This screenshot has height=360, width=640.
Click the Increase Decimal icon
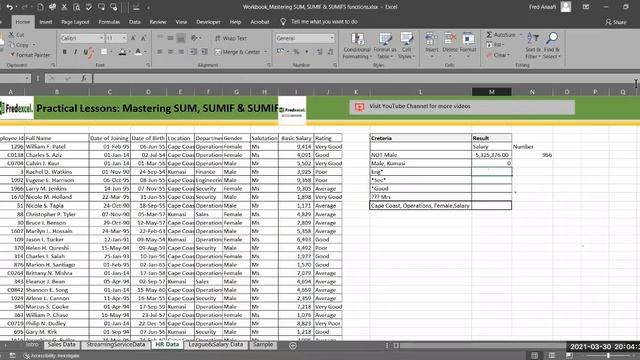pyautogui.click(x=320, y=52)
